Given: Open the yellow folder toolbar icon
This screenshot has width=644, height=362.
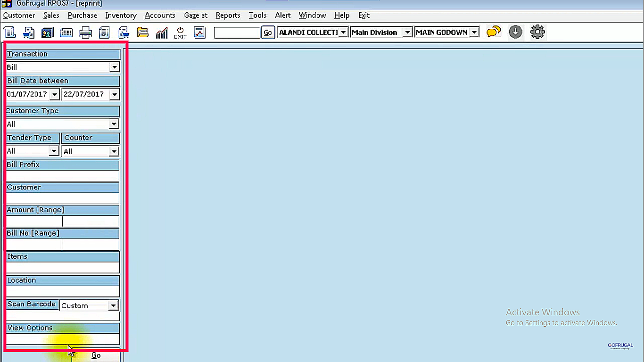Looking at the screenshot, I should coord(142,33).
